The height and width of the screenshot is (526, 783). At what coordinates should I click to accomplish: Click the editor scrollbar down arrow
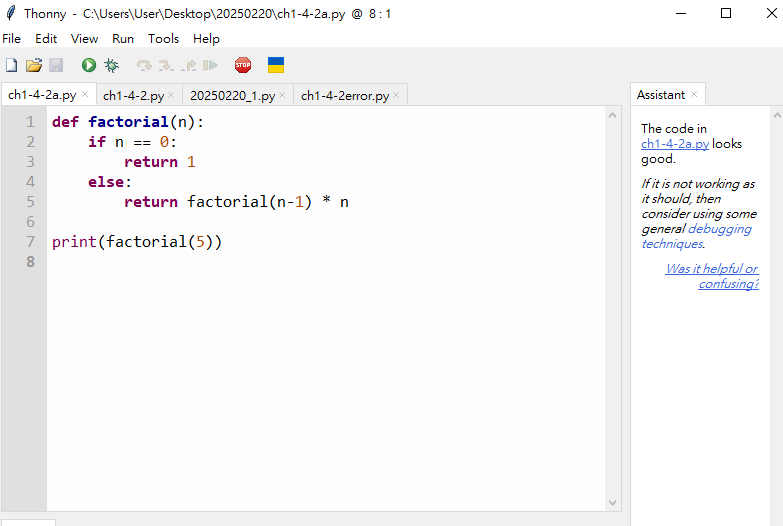(614, 503)
